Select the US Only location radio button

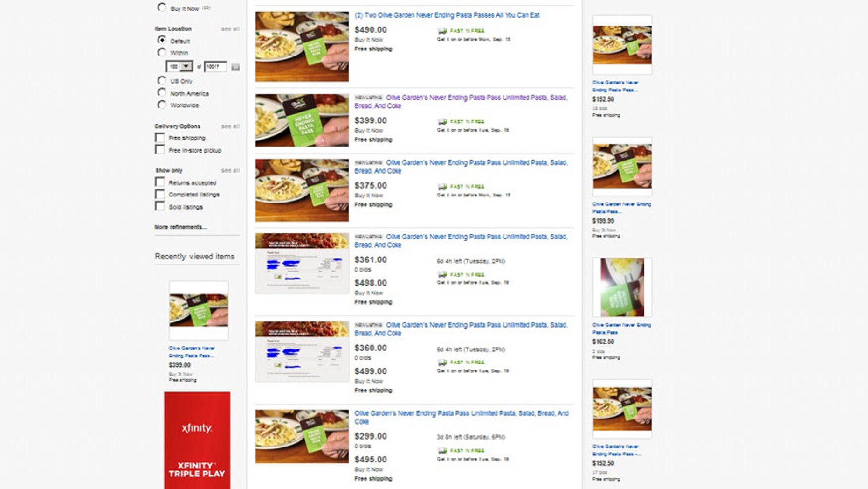click(x=162, y=81)
